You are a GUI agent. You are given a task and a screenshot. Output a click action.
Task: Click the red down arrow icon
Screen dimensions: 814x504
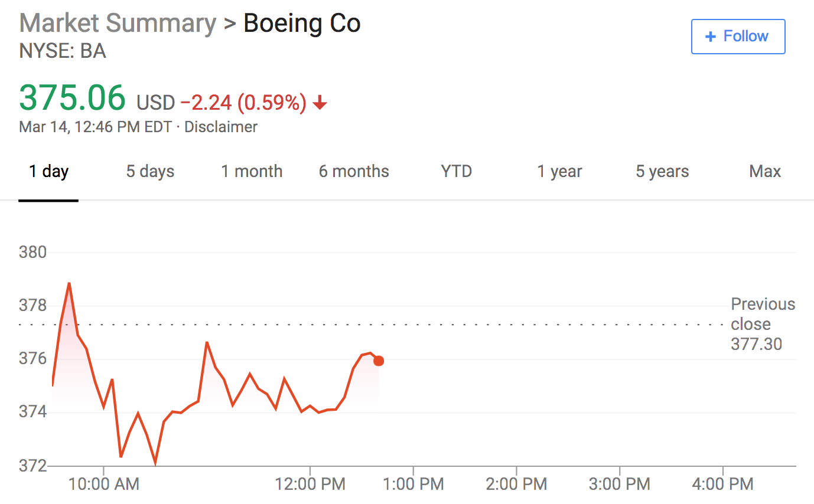pos(320,104)
